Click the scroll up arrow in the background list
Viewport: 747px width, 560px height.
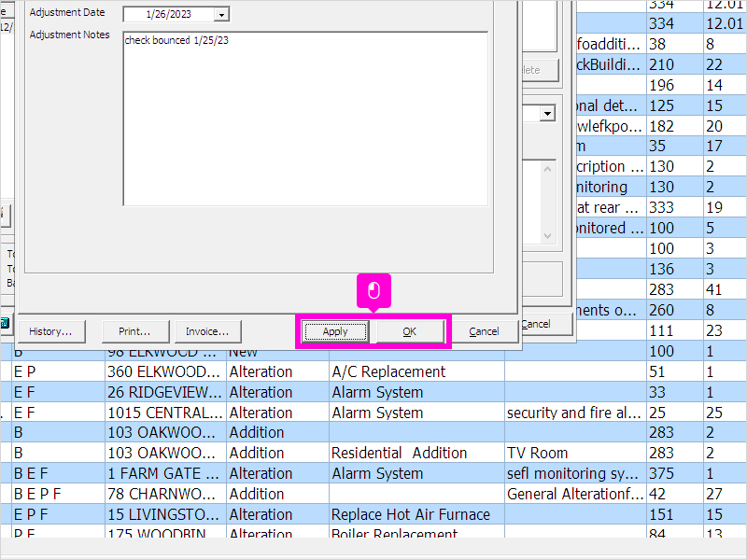point(547,169)
